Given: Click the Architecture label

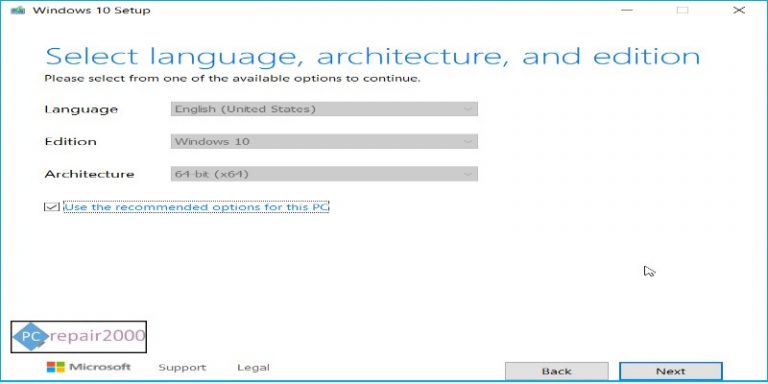Looking at the screenshot, I should [89, 174].
